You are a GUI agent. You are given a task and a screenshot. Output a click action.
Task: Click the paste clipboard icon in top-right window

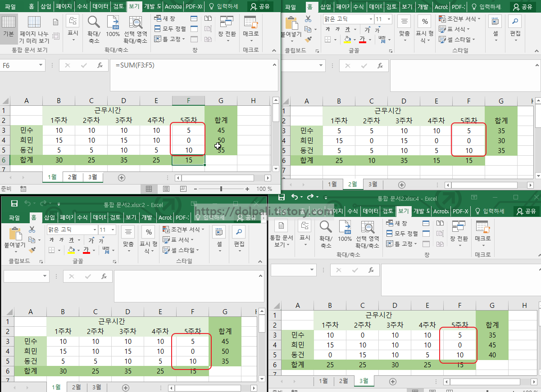[291, 23]
